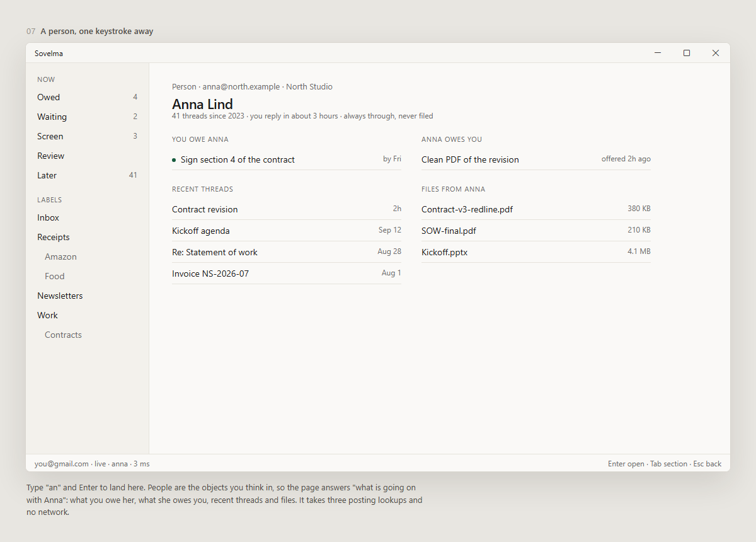Open the Contracts sublabel under Work
This screenshot has height=542, width=756.
[x=87, y=335]
